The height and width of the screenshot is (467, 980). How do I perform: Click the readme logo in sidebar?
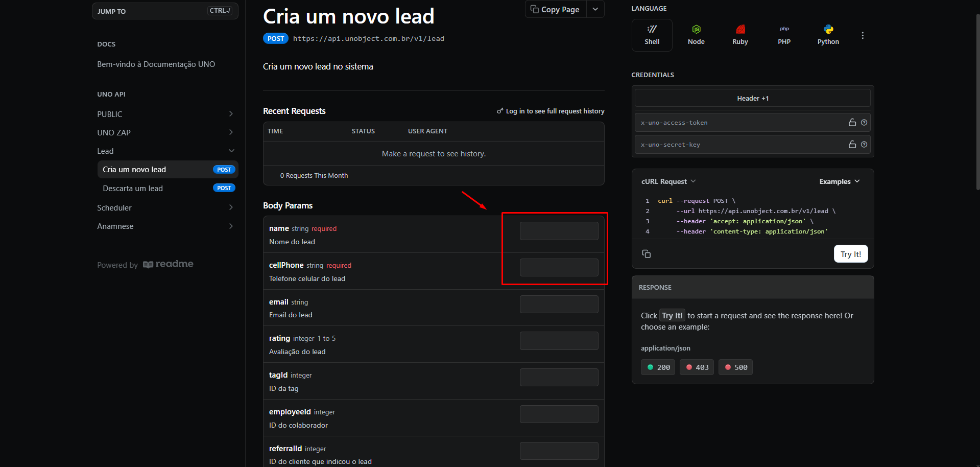pyautogui.click(x=168, y=264)
